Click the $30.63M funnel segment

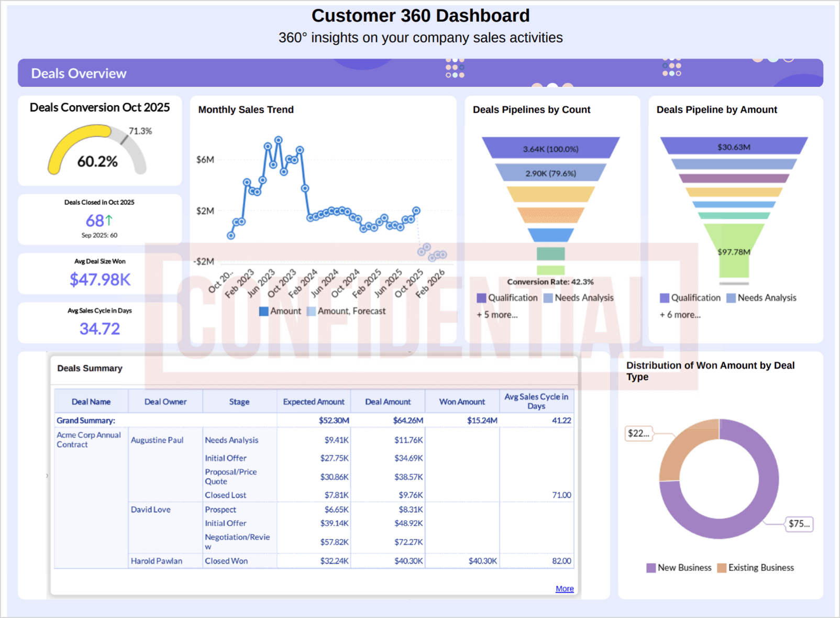[x=734, y=147]
